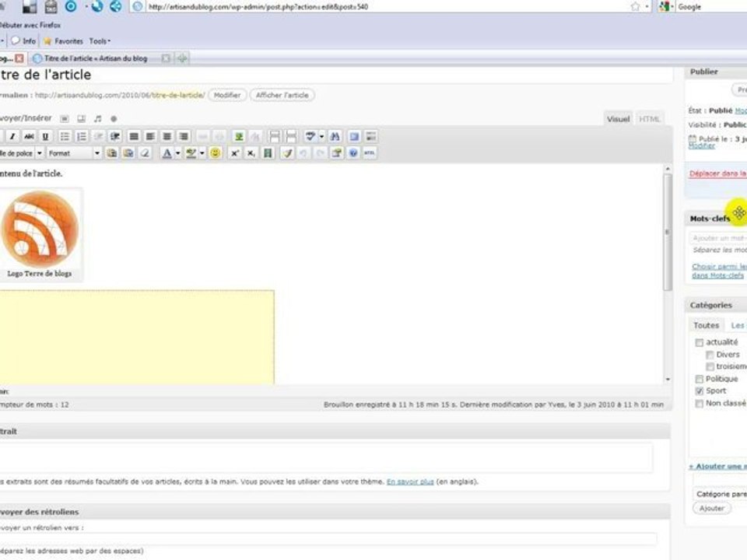Click Ajouter une nouvelle catégorie link
The image size is (747, 560).
click(718, 467)
